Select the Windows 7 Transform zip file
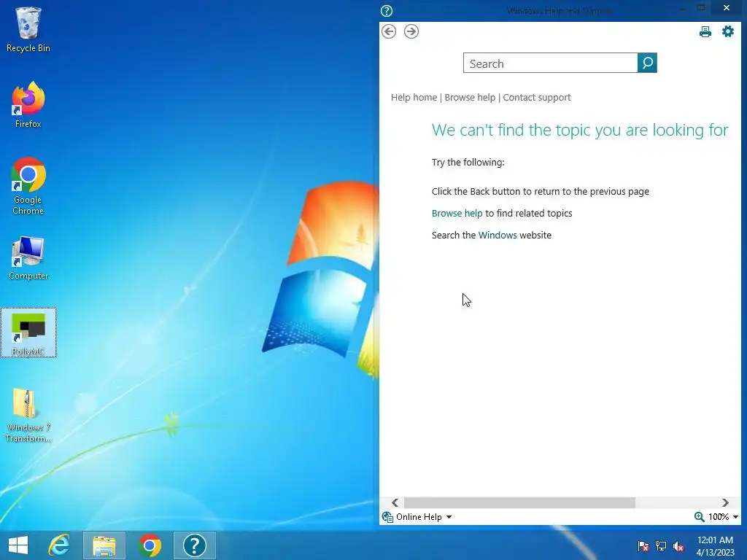This screenshot has width=747, height=560. [x=28, y=414]
